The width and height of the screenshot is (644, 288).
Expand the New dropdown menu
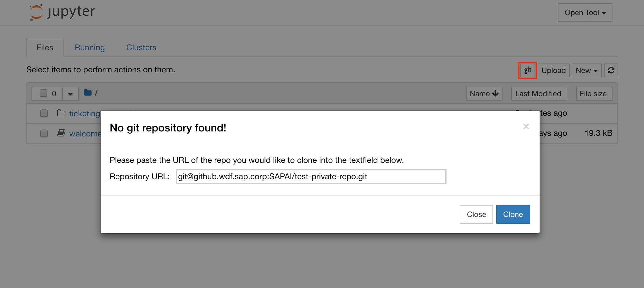click(x=586, y=70)
